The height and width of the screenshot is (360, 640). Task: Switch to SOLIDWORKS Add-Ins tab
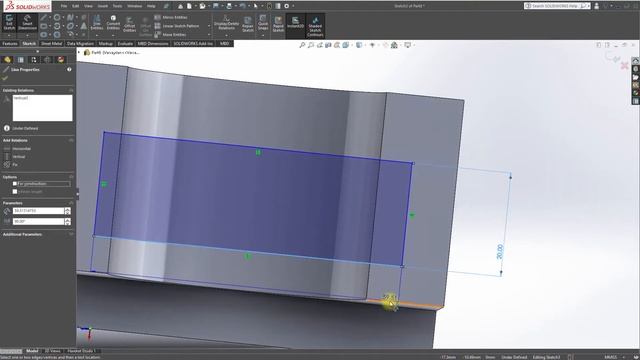(x=193, y=43)
